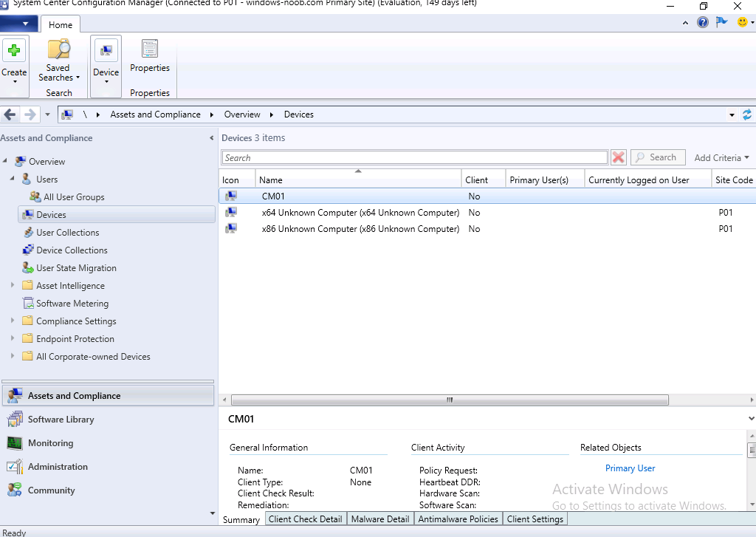This screenshot has width=756, height=537.
Task: Collapse the CM01 details pane
Action: tap(751, 418)
